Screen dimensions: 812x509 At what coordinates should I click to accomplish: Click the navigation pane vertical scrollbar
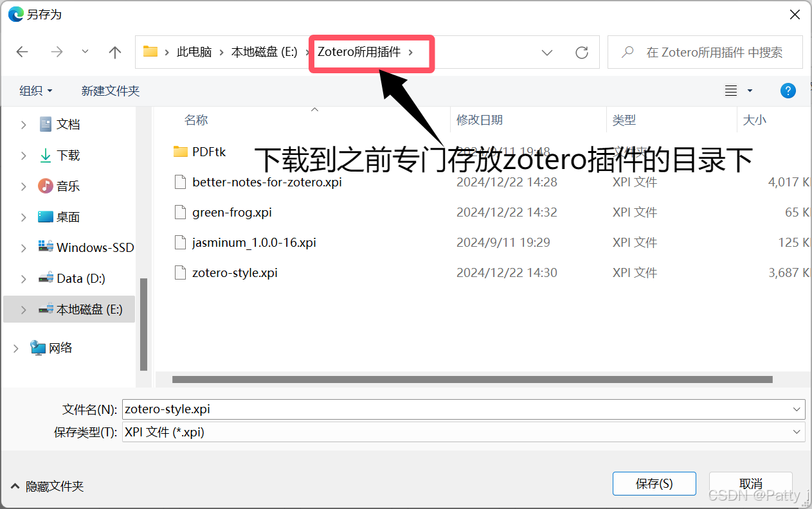[143, 325]
